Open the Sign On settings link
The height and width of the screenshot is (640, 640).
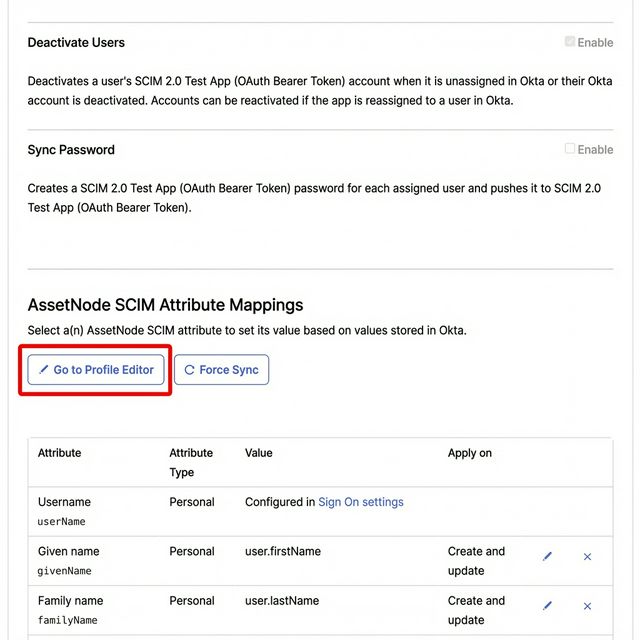(361, 502)
